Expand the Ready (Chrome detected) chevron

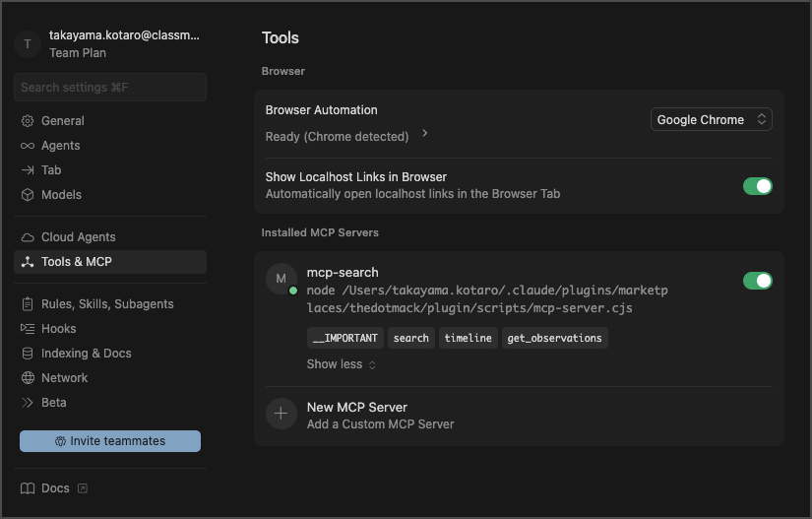click(425, 134)
